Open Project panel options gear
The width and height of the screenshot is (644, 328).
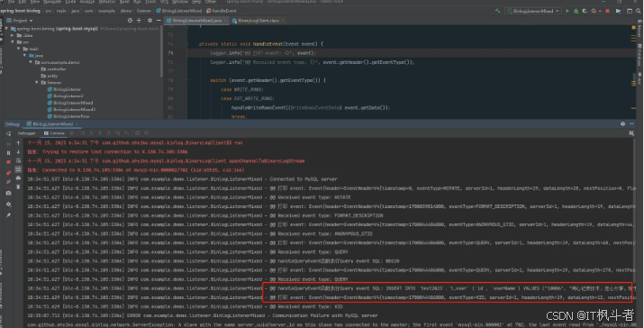pos(150,20)
